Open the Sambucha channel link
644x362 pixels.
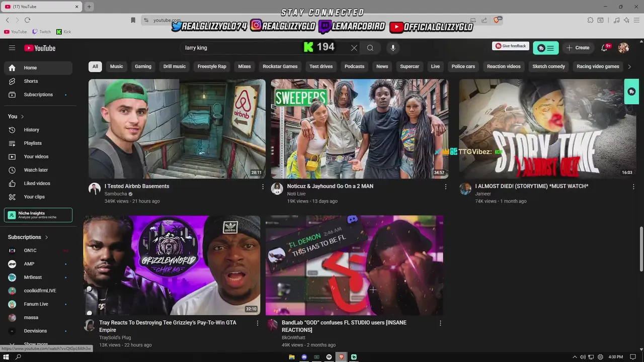tap(117, 194)
